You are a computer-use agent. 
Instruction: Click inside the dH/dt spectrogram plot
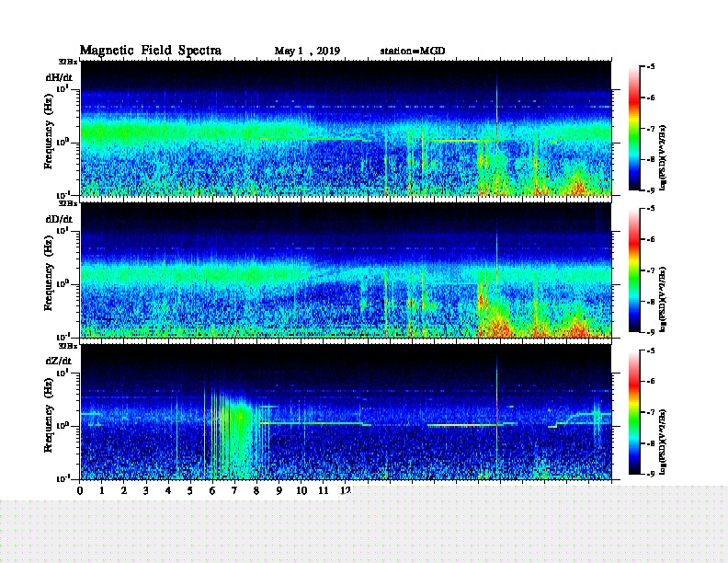point(346,128)
